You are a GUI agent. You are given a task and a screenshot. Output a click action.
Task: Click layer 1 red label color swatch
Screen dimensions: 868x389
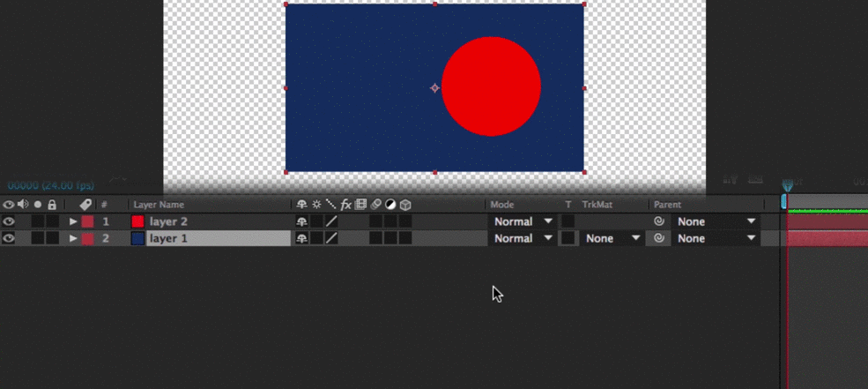click(x=87, y=238)
